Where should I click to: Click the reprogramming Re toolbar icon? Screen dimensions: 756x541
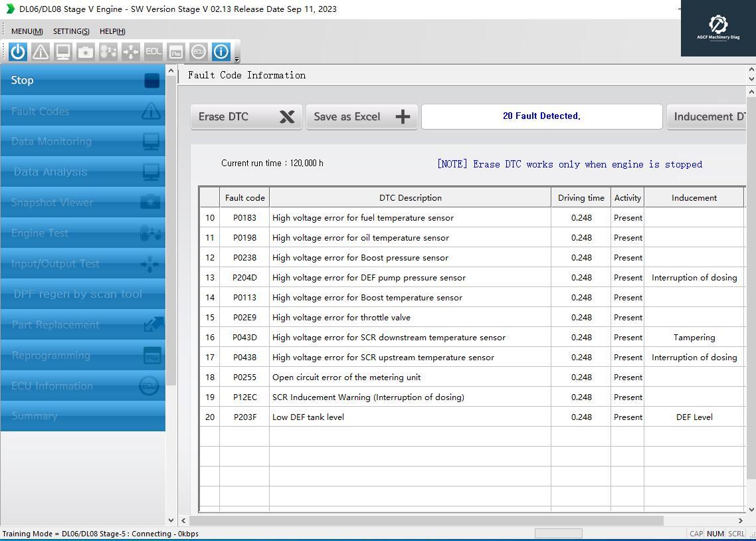176,52
